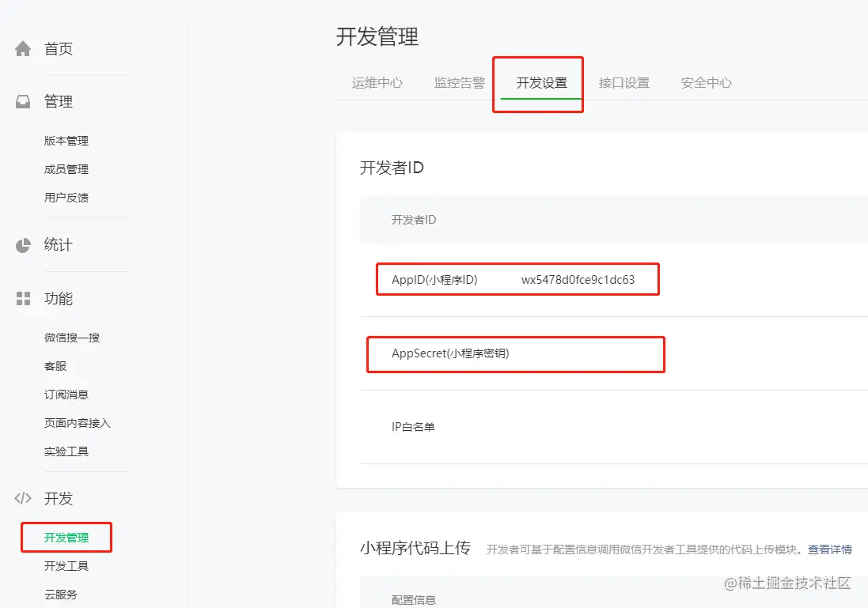This screenshot has width=868, height=608.
Task: Click the 功能 grid icon
Action: pos(22,299)
